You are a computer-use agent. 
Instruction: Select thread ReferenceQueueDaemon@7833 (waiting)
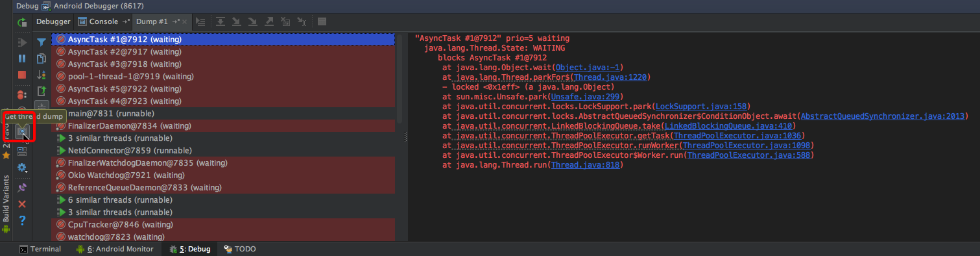[x=223, y=188]
